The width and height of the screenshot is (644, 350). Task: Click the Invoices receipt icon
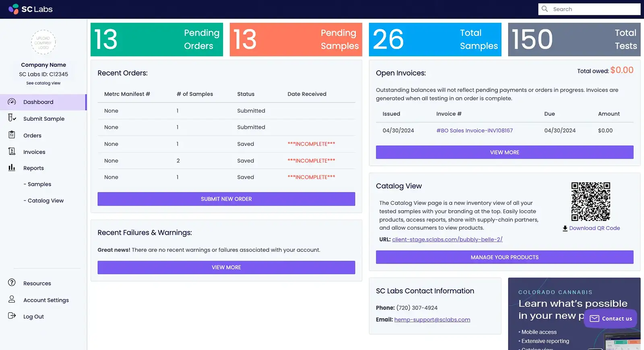pyautogui.click(x=12, y=151)
